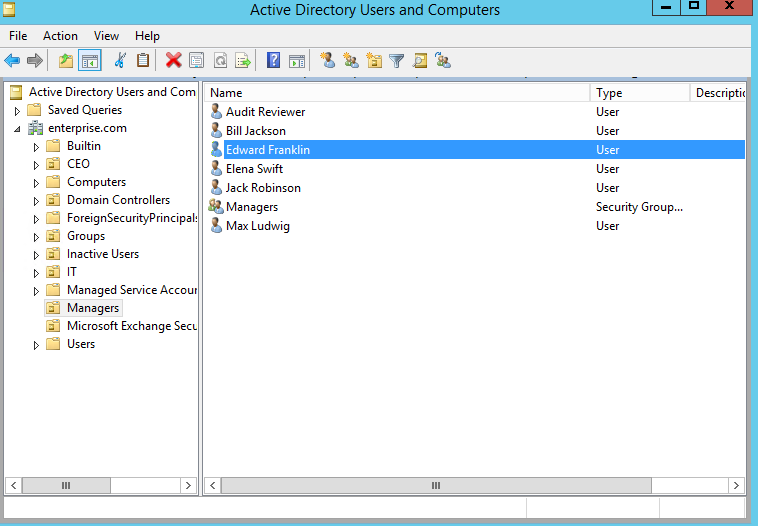This screenshot has width=758, height=526.
Task: Expand the Domain Controllers node
Action: tap(36, 202)
